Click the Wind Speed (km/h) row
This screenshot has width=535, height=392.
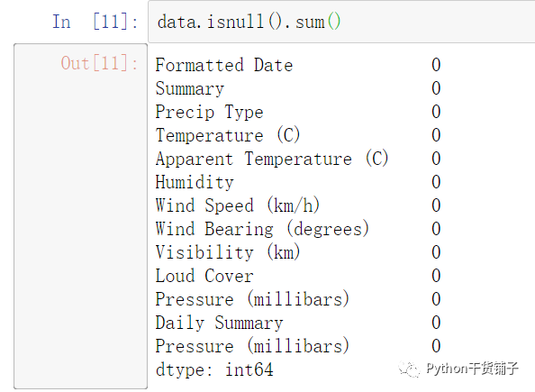tap(298, 205)
